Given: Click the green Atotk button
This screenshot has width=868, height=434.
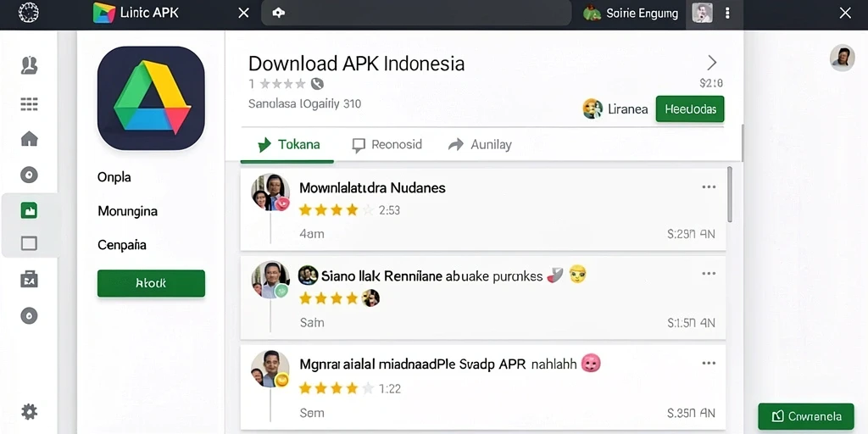Looking at the screenshot, I should pyautogui.click(x=151, y=283).
